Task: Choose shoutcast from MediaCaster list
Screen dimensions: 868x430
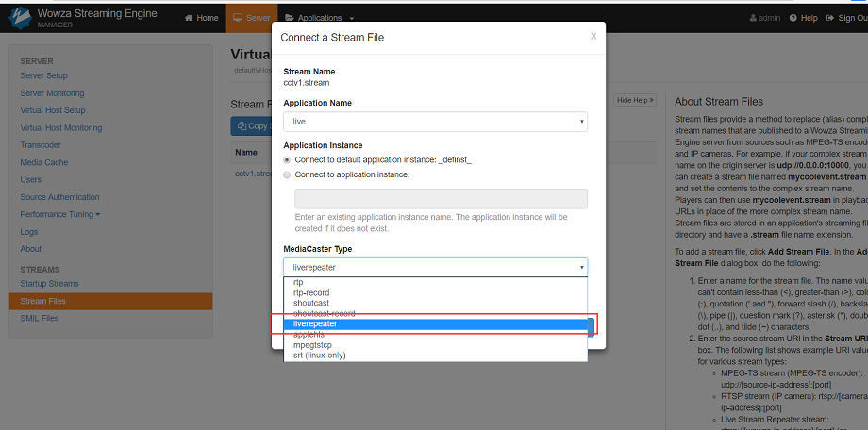Action: tap(435, 303)
